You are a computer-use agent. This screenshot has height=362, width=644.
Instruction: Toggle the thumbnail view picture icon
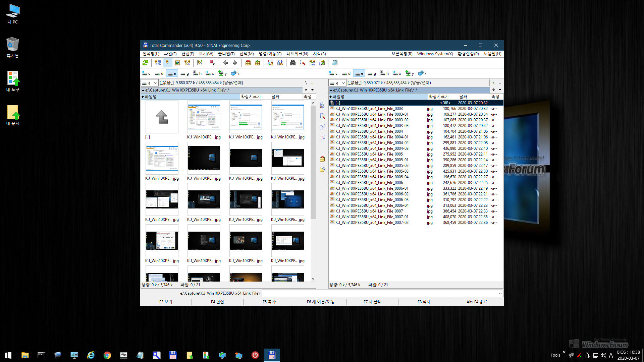click(x=177, y=63)
